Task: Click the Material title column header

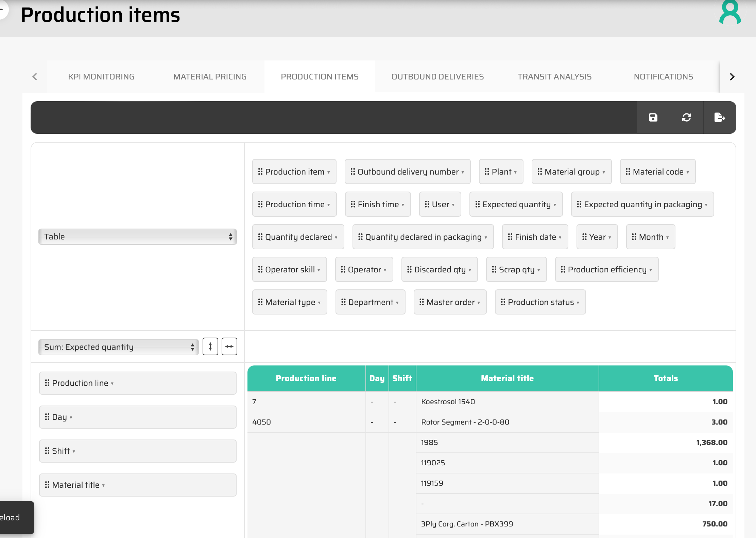Action: [x=507, y=378]
